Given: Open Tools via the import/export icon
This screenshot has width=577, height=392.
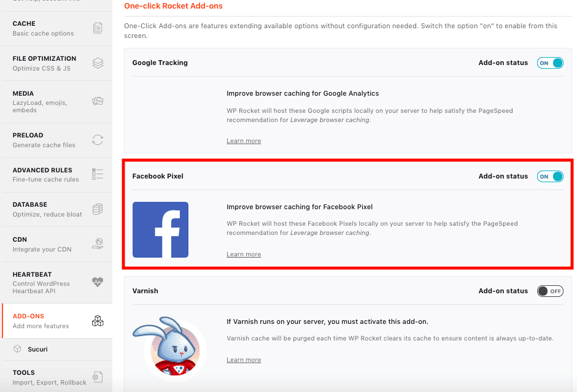Looking at the screenshot, I should click(97, 377).
